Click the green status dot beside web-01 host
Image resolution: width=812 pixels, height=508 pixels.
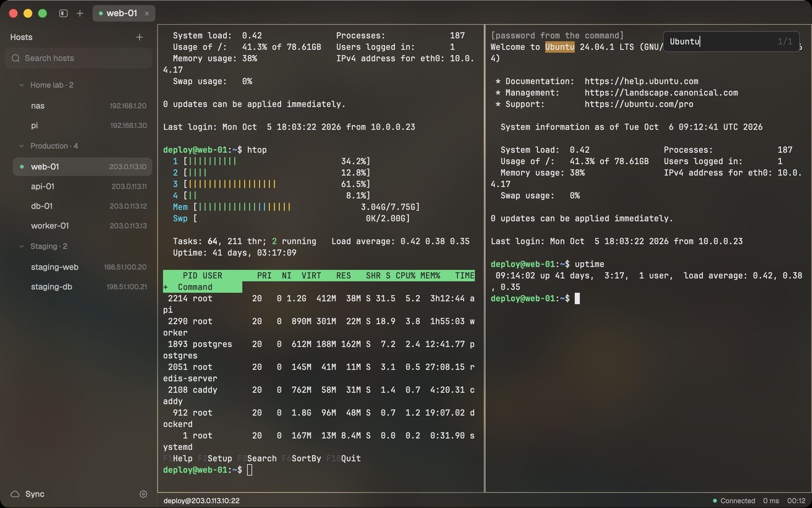(22, 167)
